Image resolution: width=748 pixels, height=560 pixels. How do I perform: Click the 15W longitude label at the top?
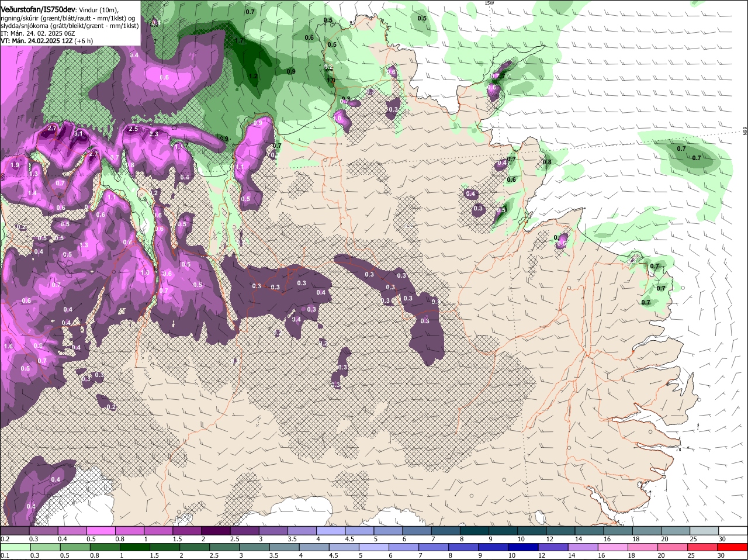tap(489, 3)
